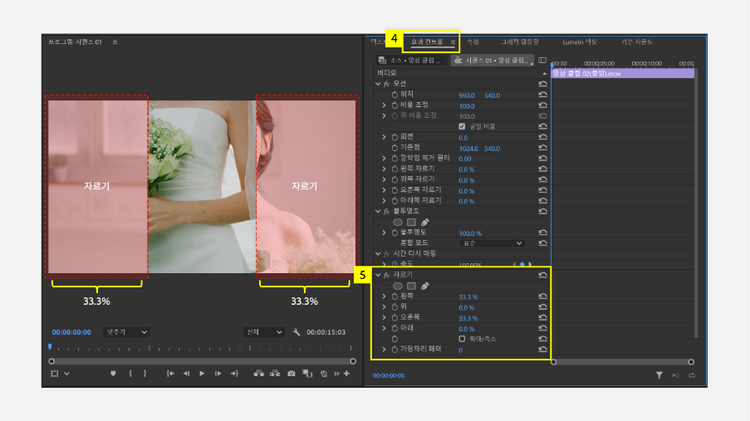The image size is (750, 421).
Task: Select the 시퀀스 01 clip tab
Action: (493, 60)
